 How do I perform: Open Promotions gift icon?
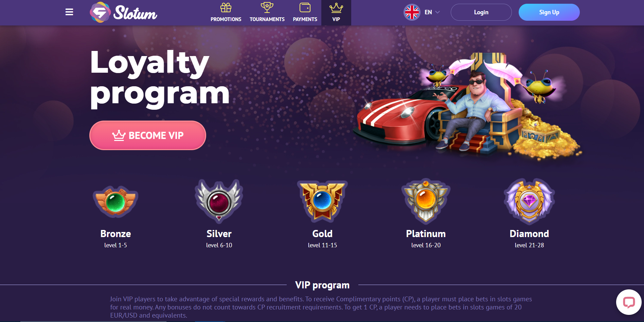tap(226, 7)
